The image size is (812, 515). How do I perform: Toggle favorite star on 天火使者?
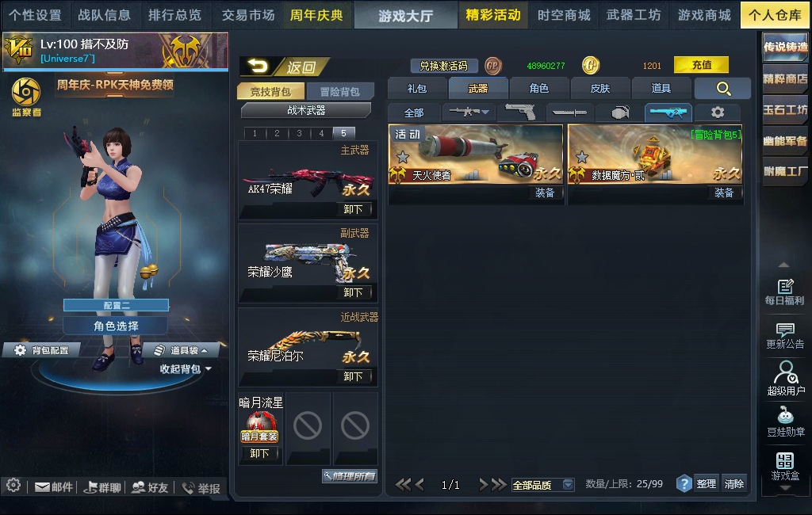click(403, 156)
